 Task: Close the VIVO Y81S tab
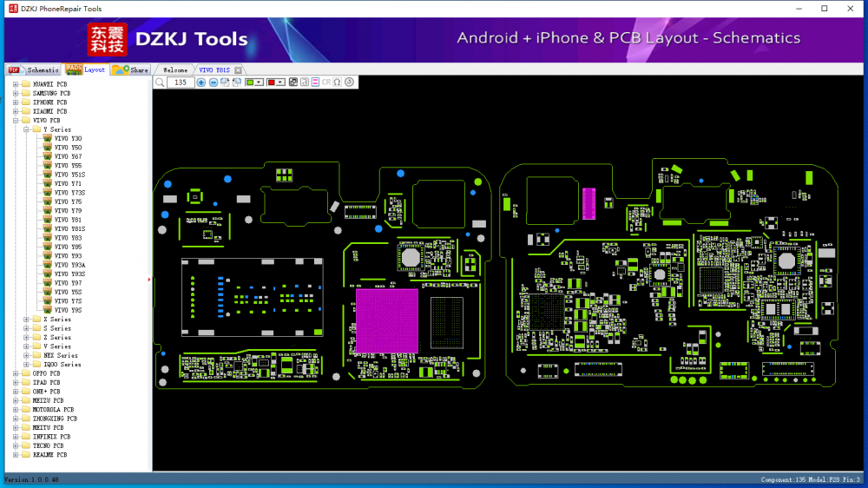click(238, 70)
